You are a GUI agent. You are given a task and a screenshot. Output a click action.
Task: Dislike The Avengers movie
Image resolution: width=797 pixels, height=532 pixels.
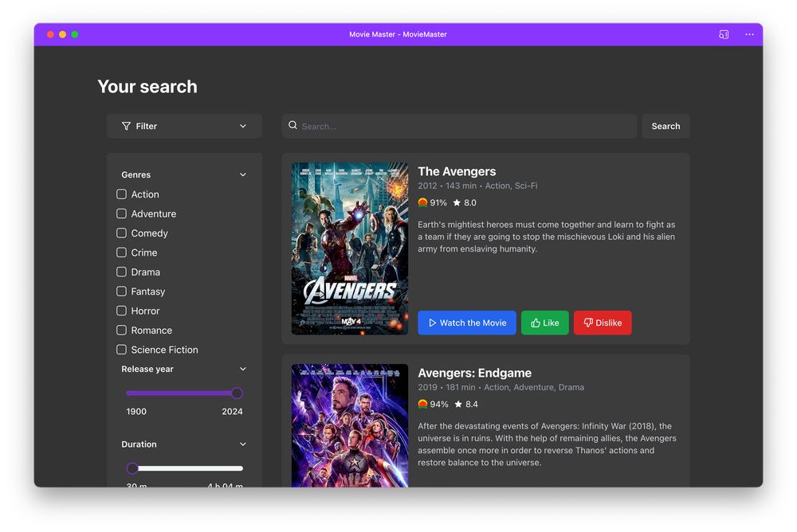[x=603, y=323]
